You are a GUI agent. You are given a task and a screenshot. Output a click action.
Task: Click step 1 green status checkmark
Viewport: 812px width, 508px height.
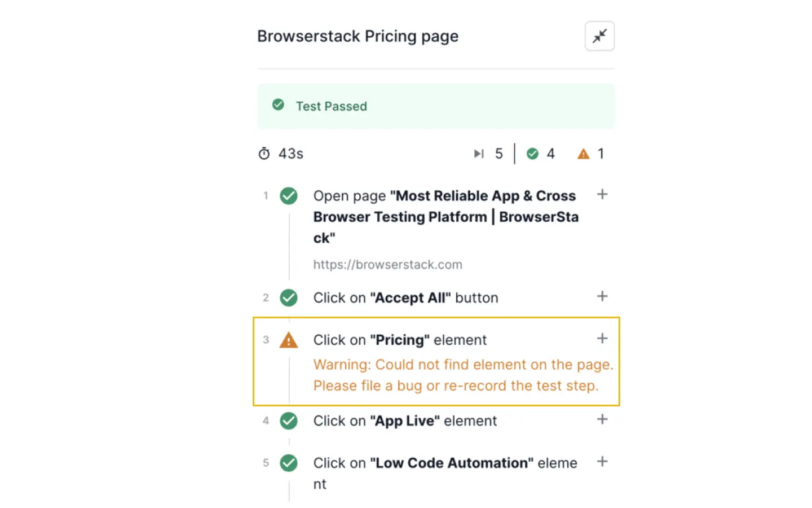[x=289, y=196]
